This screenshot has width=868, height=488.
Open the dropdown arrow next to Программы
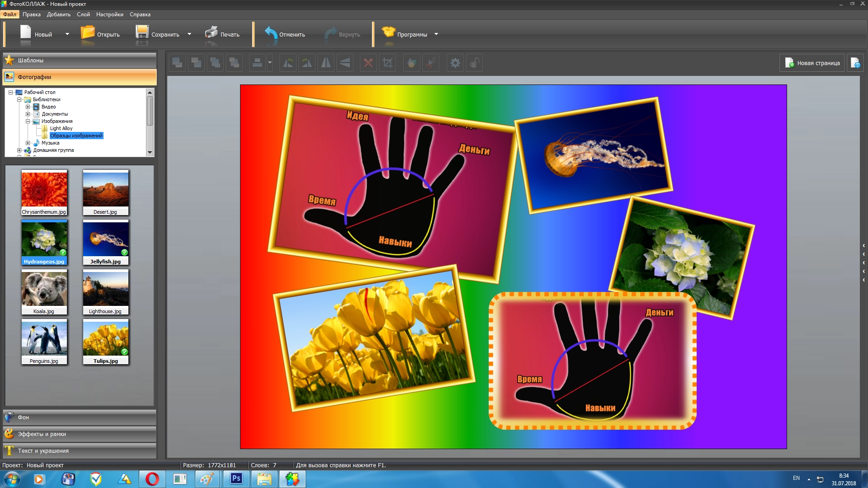[x=436, y=34]
